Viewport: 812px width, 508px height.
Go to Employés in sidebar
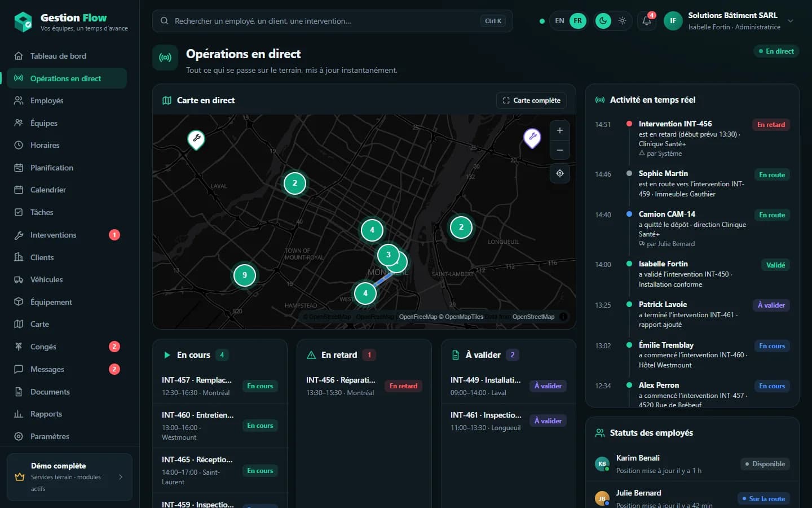tap(67, 100)
